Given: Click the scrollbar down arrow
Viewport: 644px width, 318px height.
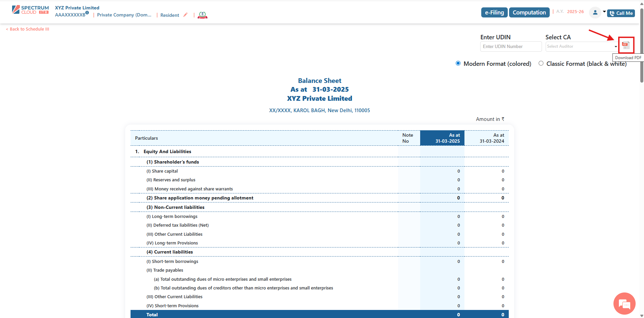Looking at the screenshot, I should tap(642, 316).
